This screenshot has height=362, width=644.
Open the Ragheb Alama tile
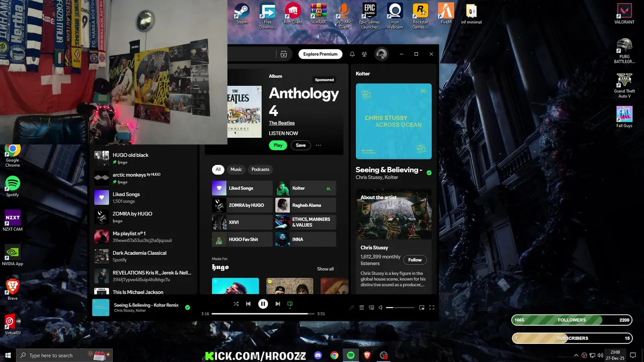point(305,205)
